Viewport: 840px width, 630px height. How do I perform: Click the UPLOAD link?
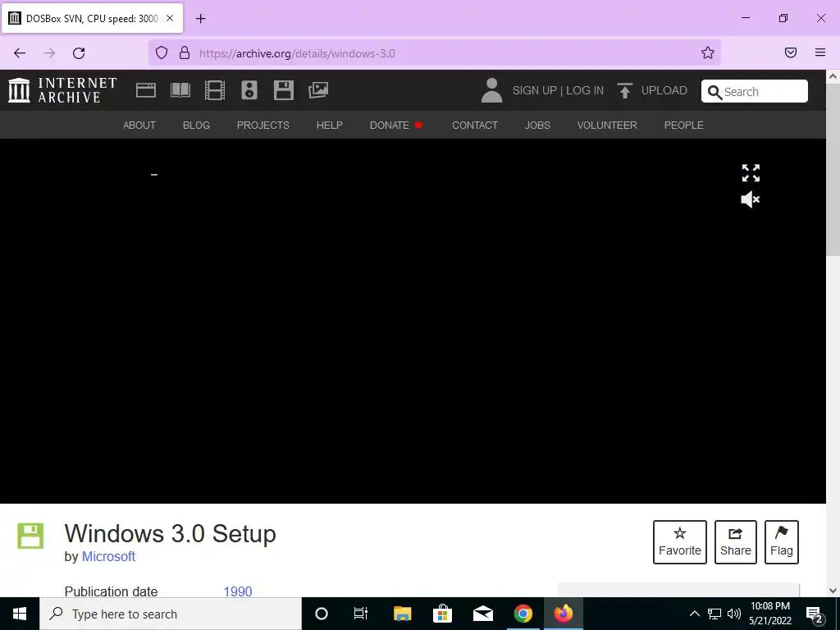click(664, 90)
